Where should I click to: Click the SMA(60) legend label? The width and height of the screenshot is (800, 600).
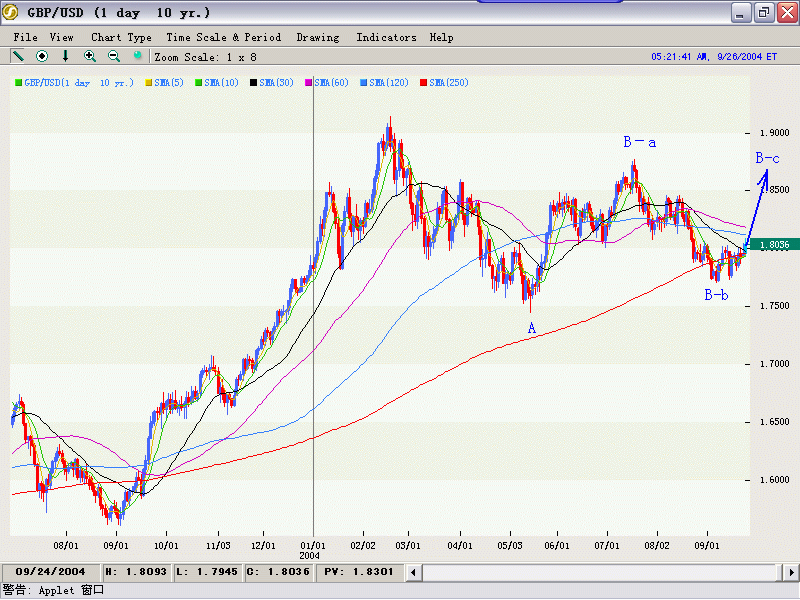click(332, 83)
